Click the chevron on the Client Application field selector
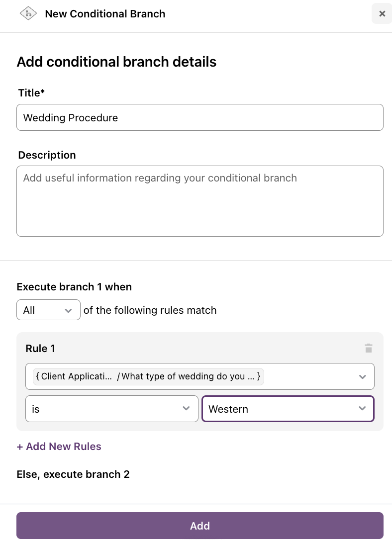Screen dimensions: 392x540 point(362,377)
